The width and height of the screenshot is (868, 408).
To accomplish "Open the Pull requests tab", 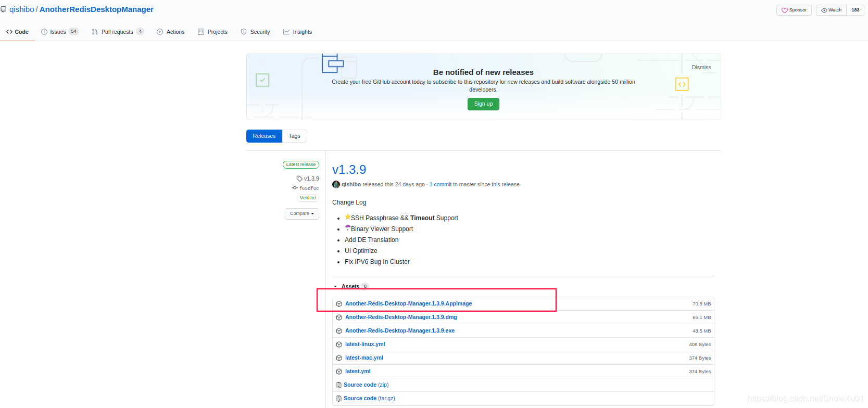I will click(118, 32).
